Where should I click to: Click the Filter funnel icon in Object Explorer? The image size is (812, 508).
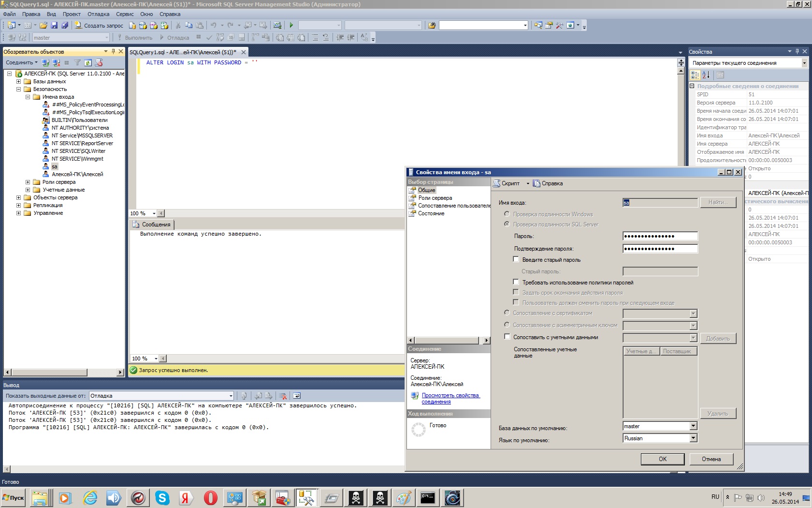coord(77,62)
